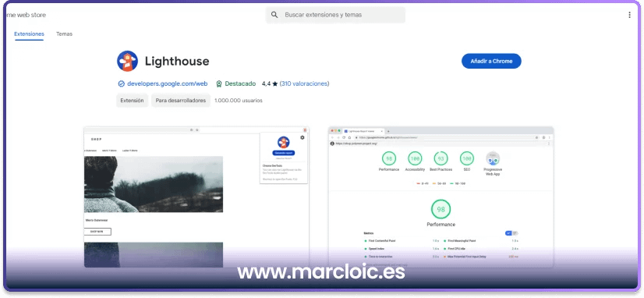Open the "310 valoraciones" ratings link
The width and height of the screenshot is (644, 298).
[x=304, y=83]
